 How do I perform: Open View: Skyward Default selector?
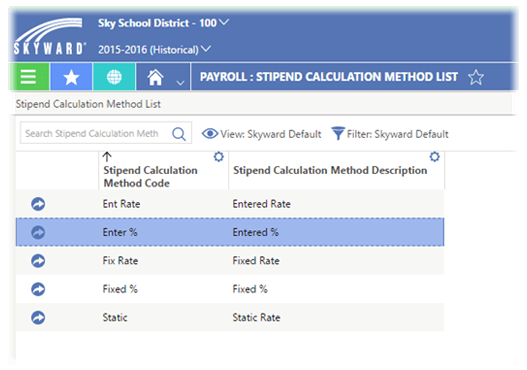[261, 134]
